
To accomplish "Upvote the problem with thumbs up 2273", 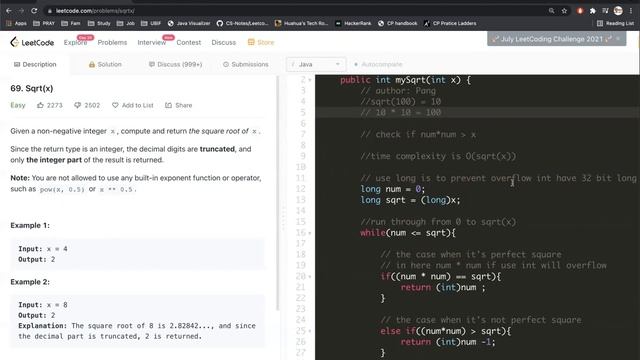I will (50, 105).
